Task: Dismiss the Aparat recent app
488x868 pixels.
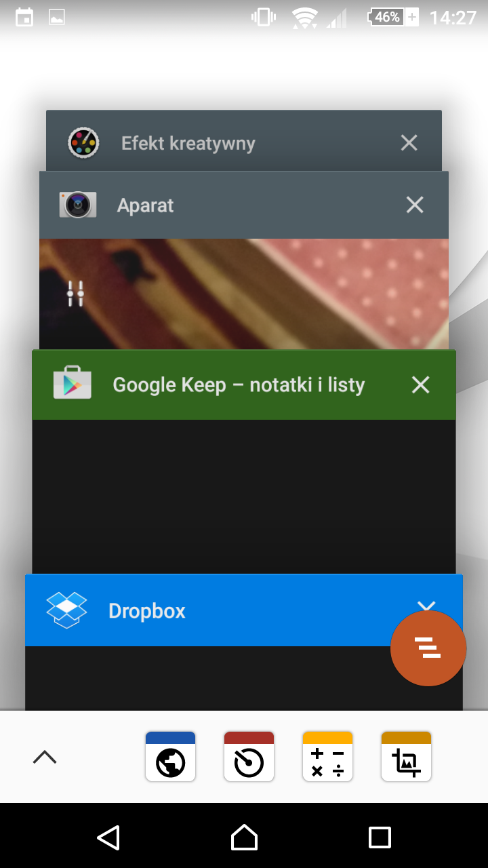Action: click(414, 205)
